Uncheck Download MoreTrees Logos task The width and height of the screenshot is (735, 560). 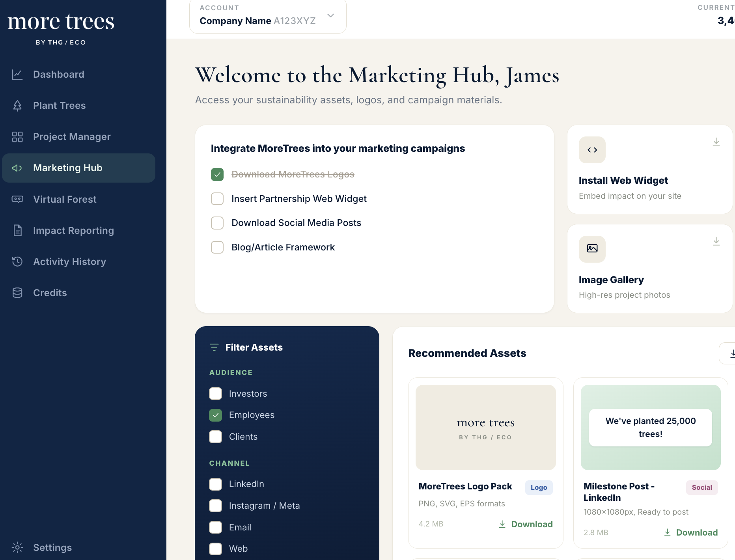coord(217,174)
